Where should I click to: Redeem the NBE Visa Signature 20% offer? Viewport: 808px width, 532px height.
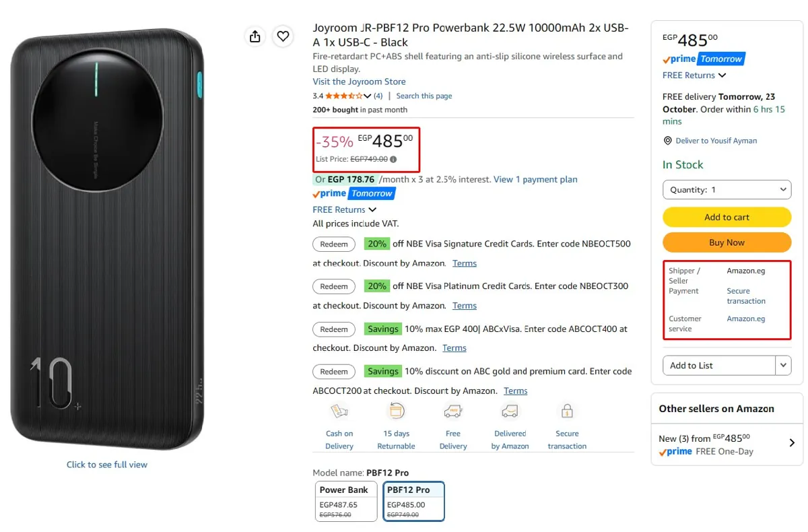pos(334,244)
